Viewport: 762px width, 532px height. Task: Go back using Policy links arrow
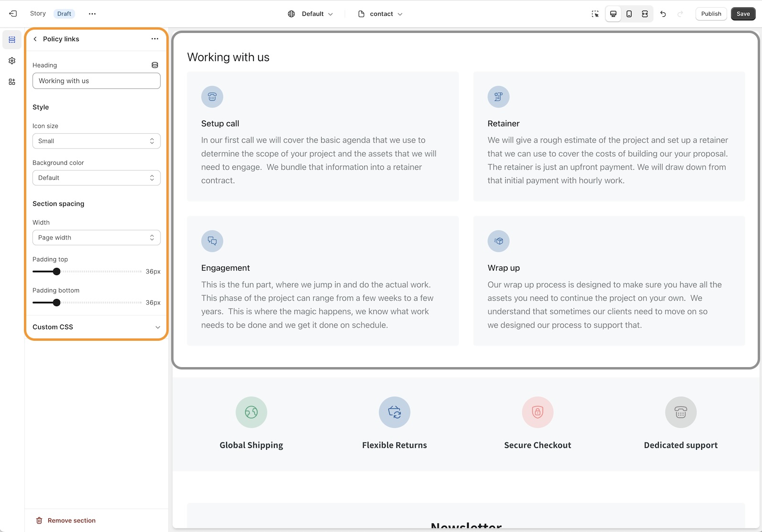[35, 39]
